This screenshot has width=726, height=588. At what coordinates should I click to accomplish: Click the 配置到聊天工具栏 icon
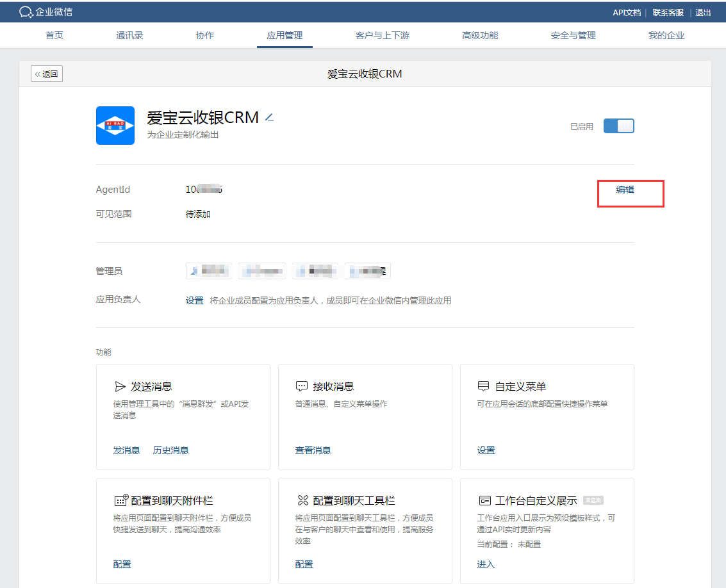(x=303, y=500)
